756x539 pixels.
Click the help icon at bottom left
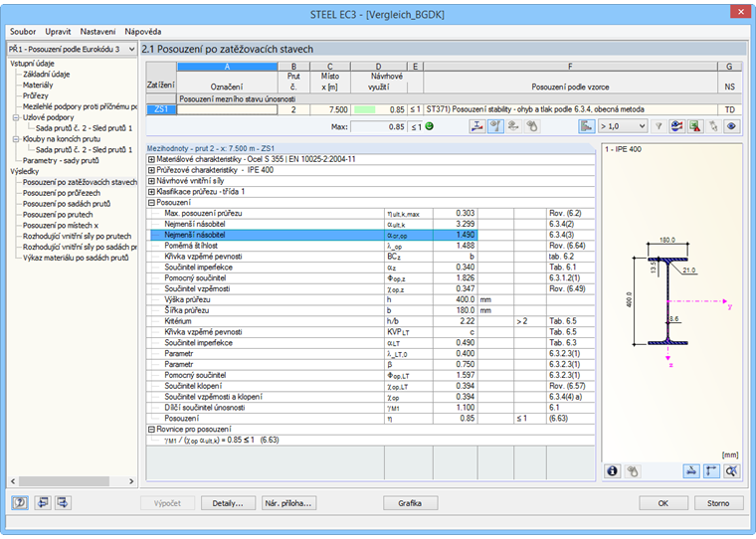[20, 503]
